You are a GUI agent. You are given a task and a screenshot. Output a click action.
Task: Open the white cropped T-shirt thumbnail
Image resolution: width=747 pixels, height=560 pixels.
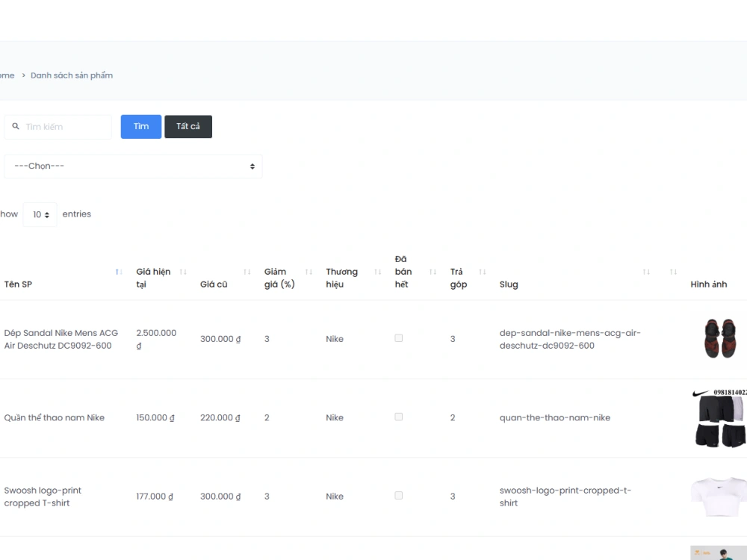pyautogui.click(x=719, y=497)
